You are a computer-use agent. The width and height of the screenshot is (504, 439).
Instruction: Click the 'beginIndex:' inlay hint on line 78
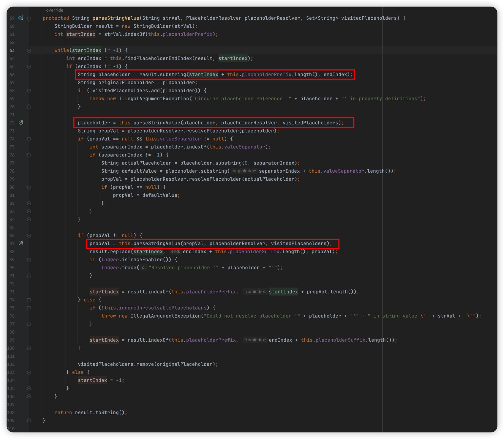[244, 171]
